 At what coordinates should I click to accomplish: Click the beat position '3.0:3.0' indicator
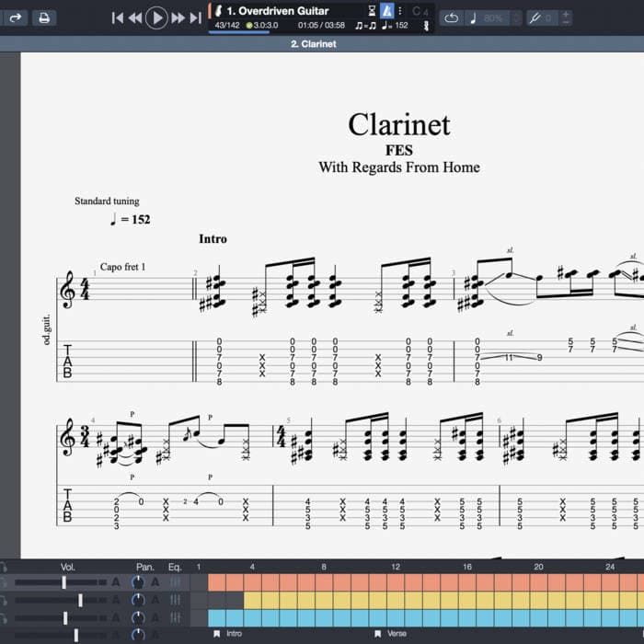(x=262, y=25)
